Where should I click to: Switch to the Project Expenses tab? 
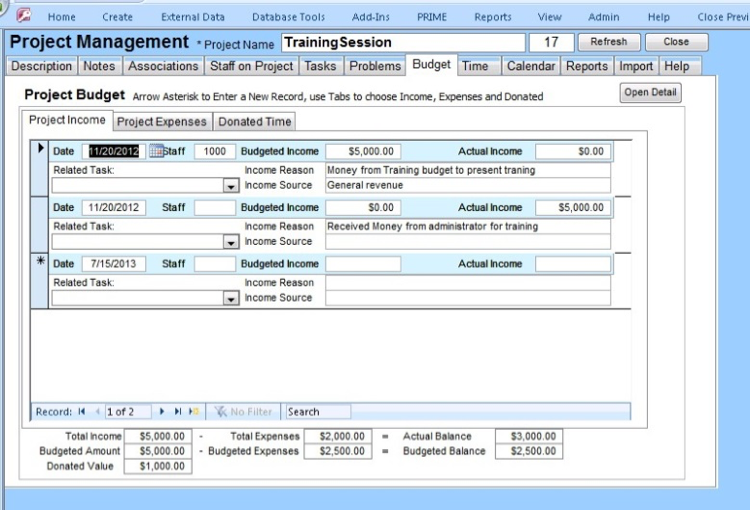coord(162,122)
